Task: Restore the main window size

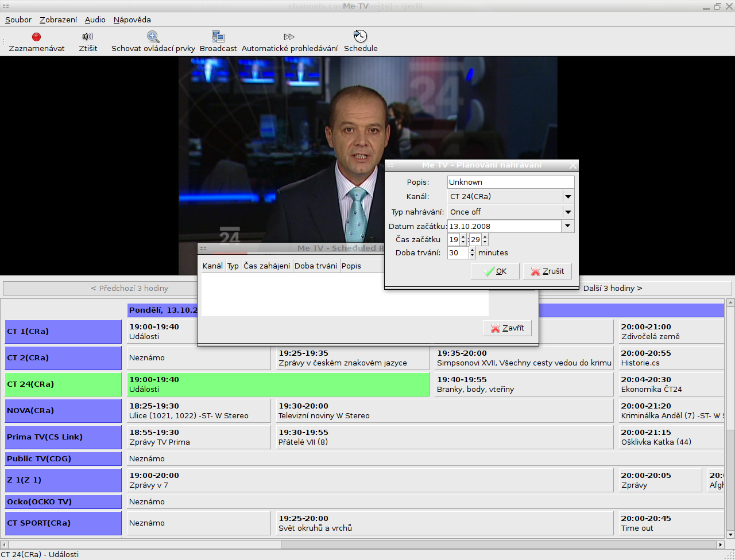Action: point(717,6)
